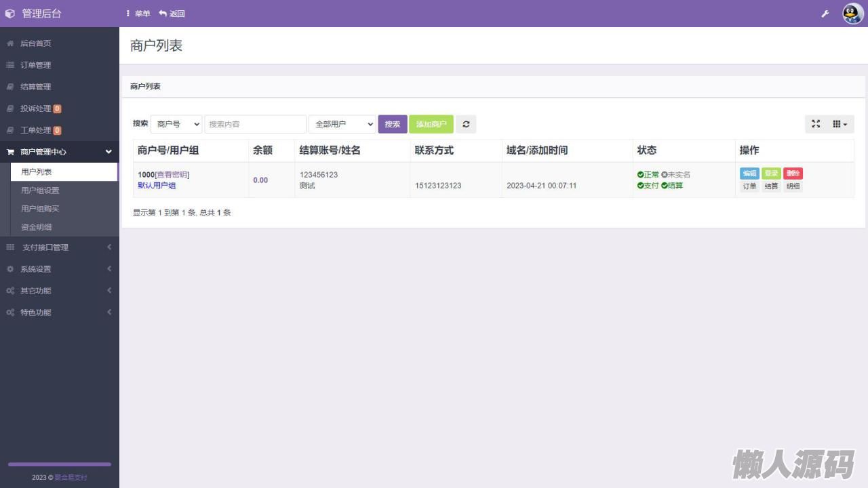Screen dimensions: 868x488
Task: Toggle fullscreen view of the table
Action: tap(816, 124)
